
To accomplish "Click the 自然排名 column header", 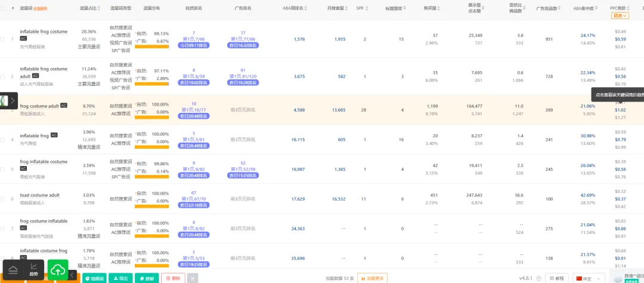I will click(x=194, y=8).
